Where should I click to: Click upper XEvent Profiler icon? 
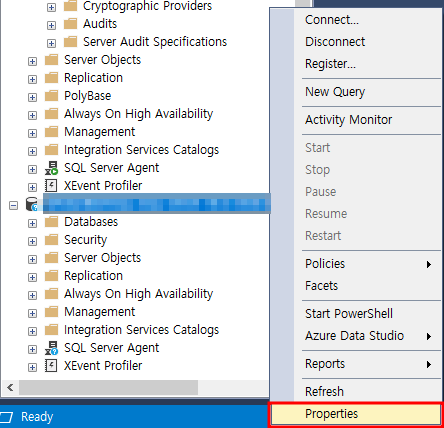click(x=51, y=186)
